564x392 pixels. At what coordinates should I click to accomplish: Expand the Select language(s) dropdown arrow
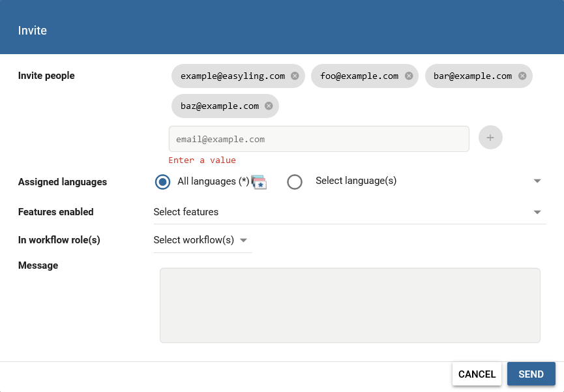537,181
